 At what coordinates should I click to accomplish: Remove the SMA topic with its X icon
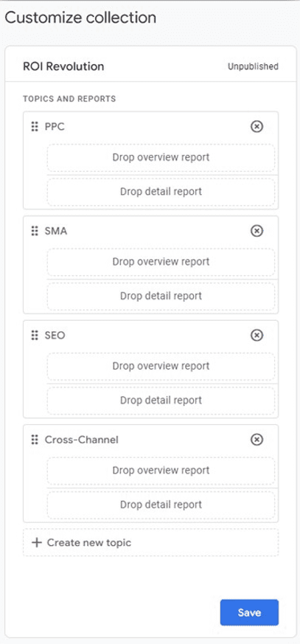point(257,231)
